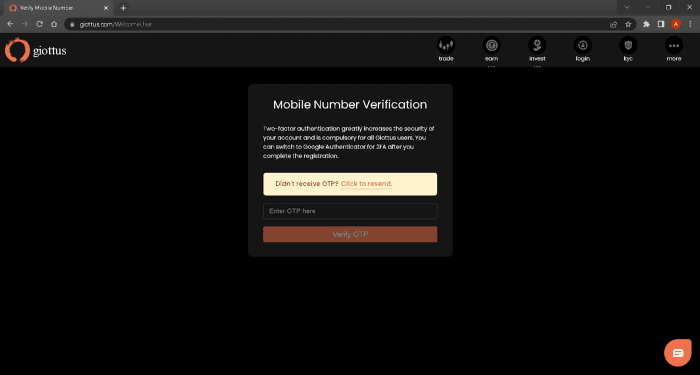This screenshot has width=700, height=375.
Task: Open the earn coin icon
Action: pyautogui.click(x=492, y=45)
